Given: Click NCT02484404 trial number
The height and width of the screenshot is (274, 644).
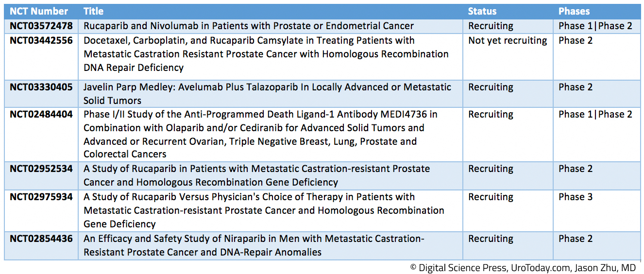Looking at the screenshot, I should point(41,114).
